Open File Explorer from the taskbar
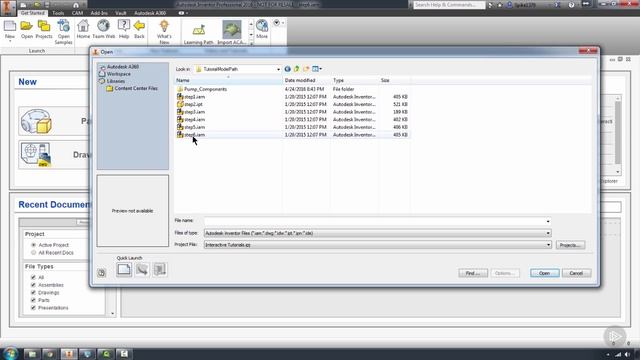 coord(32,354)
